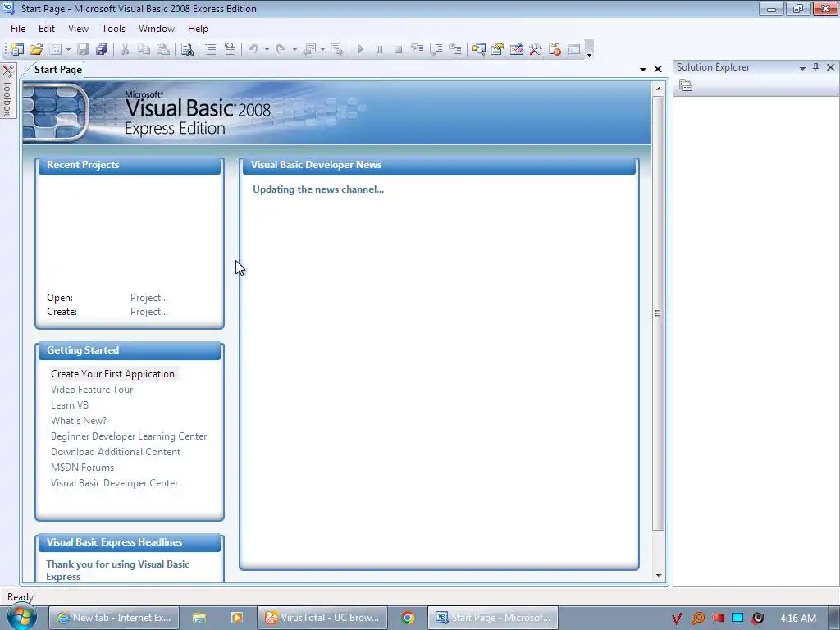Open Create Your First Application link
The height and width of the screenshot is (630, 840).
(x=112, y=374)
